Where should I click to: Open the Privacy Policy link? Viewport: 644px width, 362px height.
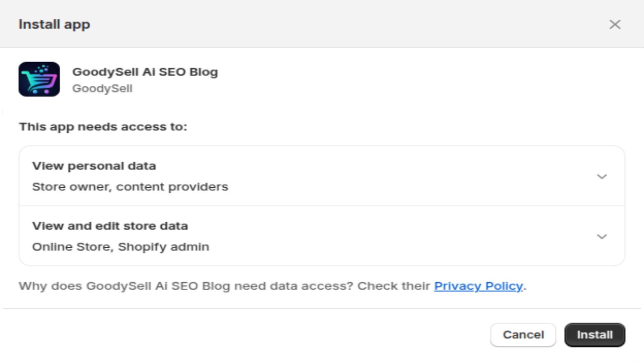(x=479, y=286)
